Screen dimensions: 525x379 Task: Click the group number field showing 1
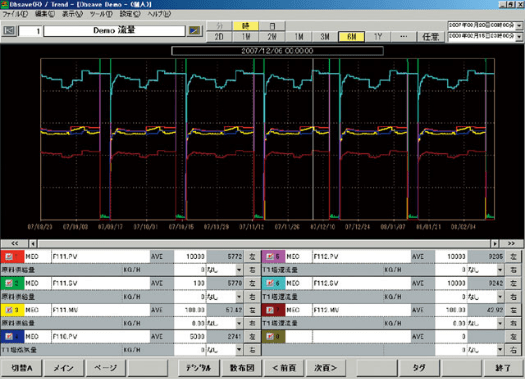[x=30, y=31]
